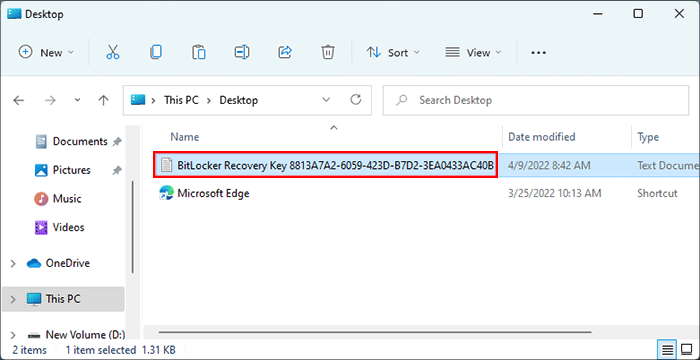
Task: Select the Microsoft Edge shortcut
Action: tap(213, 193)
